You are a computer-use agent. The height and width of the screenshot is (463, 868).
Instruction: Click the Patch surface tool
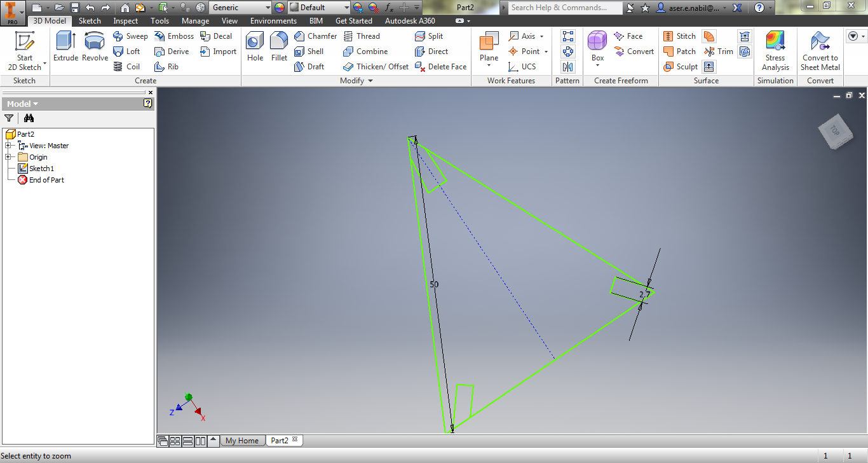(679, 52)
